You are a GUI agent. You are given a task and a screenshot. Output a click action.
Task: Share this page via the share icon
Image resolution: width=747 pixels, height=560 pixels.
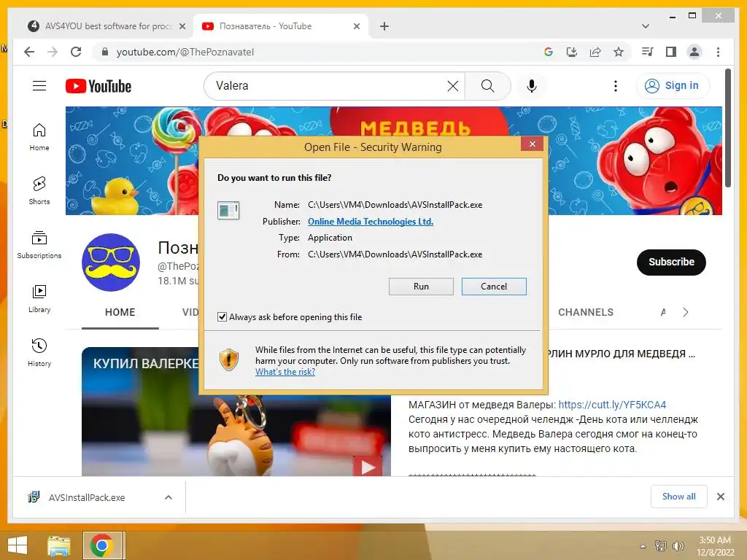coord(595,52)
